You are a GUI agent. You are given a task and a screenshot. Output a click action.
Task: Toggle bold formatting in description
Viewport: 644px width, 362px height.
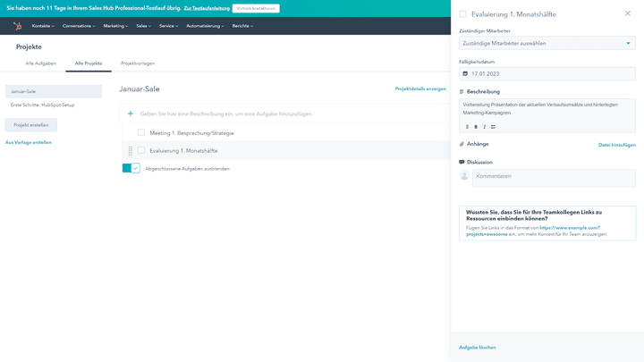tap(476, 127)
